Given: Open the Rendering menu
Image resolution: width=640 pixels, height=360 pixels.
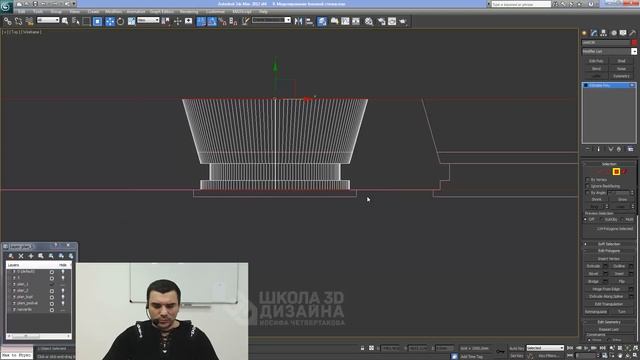Looking at the screenshot, I should coord(188,12).
